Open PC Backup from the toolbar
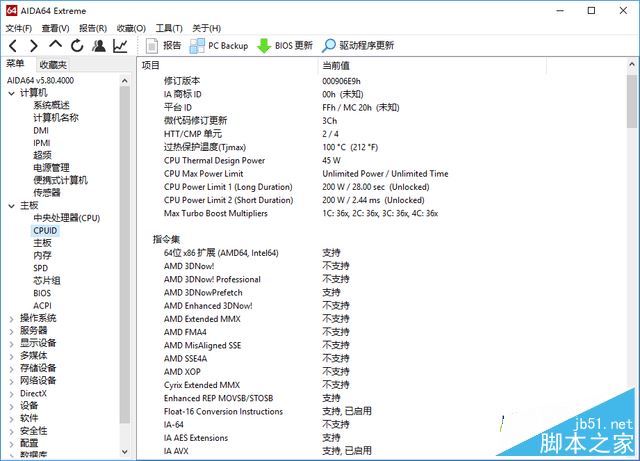Viewport: 640px width, 461px height. coord(219,45)
